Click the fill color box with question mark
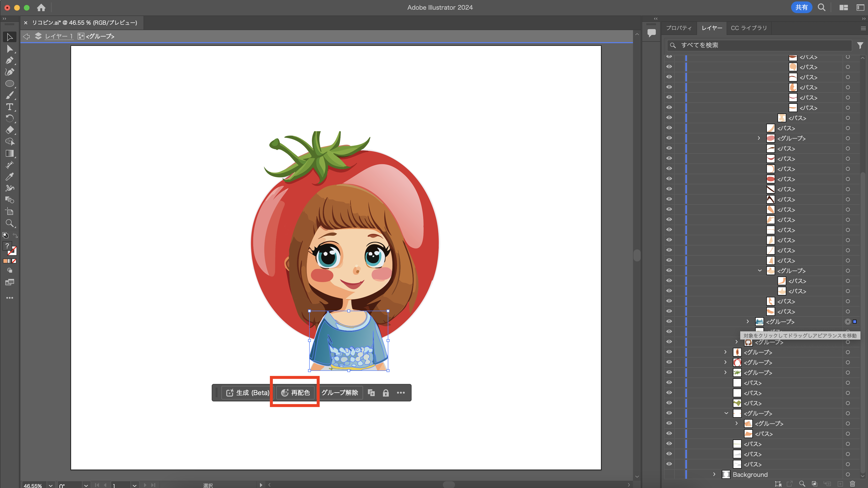The image size is (868, 488). pyautogui.click(x=7, y=246)
